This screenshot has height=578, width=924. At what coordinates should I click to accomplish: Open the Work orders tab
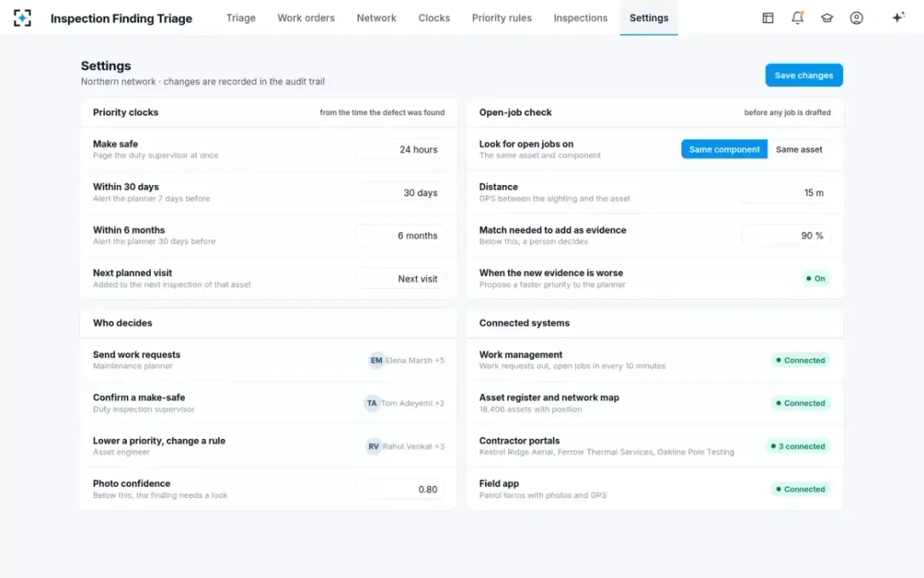pos(306,18)
